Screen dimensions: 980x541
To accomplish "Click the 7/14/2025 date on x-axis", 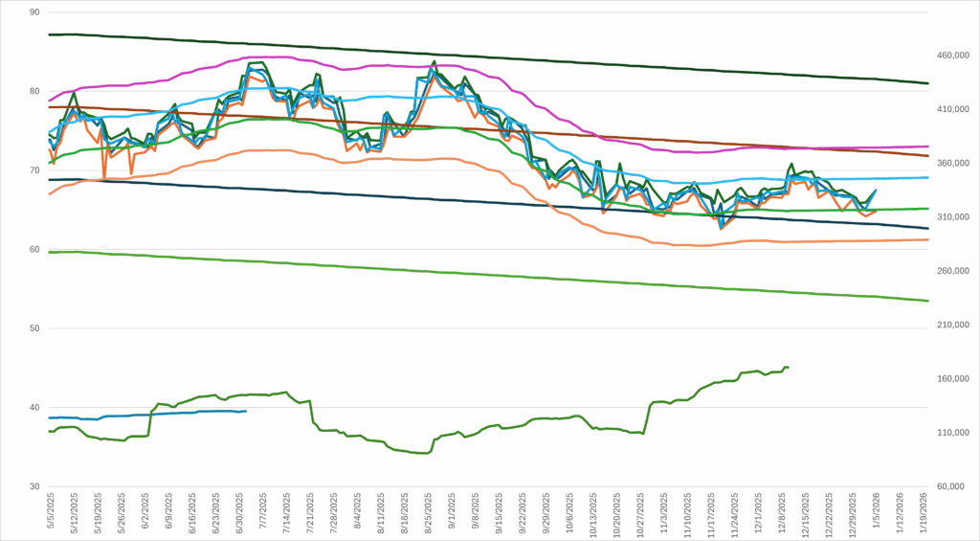I will pyautogui.click(x=286, y=512).
